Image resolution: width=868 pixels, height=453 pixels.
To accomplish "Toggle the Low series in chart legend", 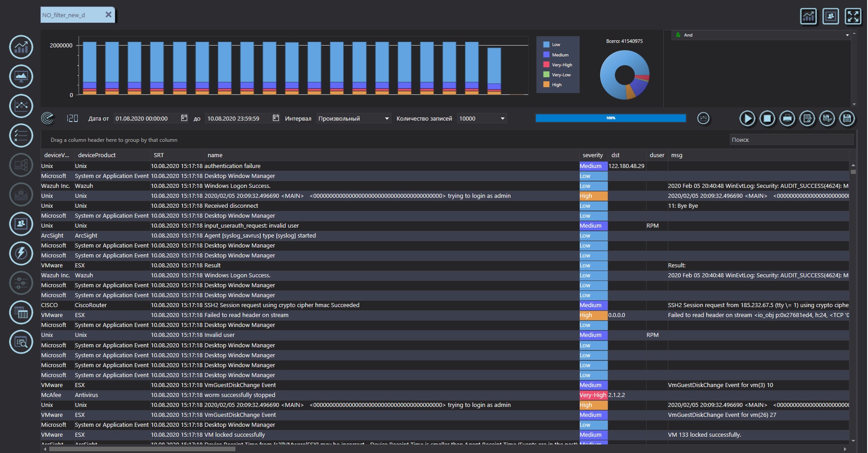I will point(555,45).
